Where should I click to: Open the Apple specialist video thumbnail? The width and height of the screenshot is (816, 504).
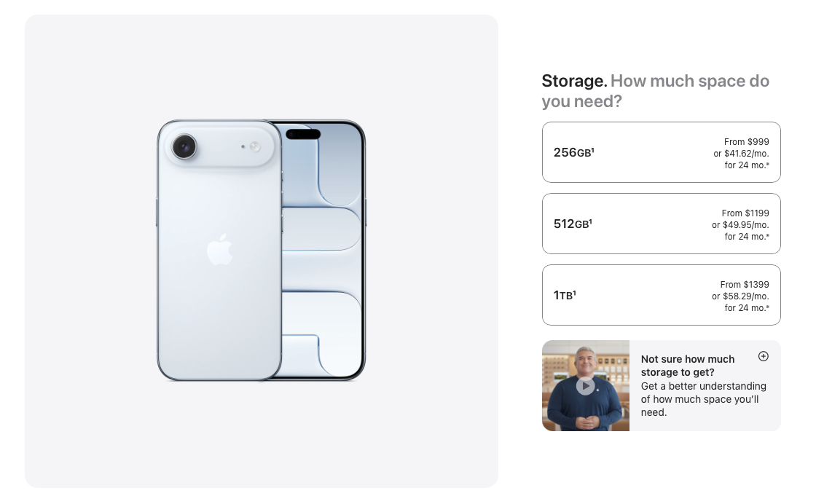586,386
